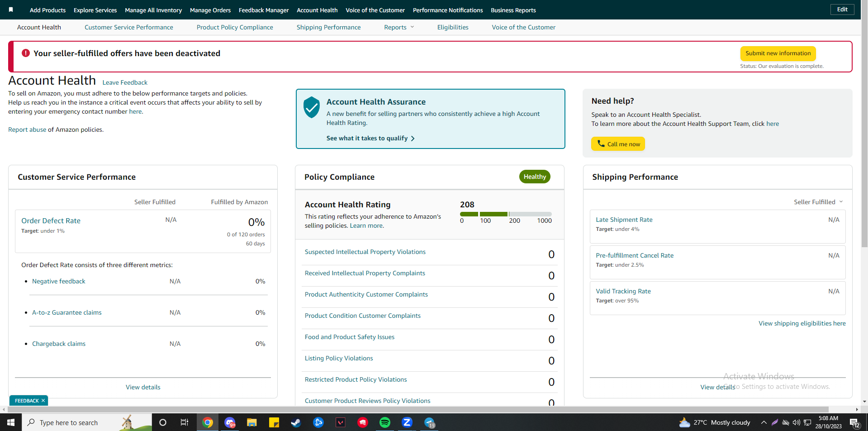Click the red alert icon in the deactivation banner
868x431 pixels.
[26, 53]
